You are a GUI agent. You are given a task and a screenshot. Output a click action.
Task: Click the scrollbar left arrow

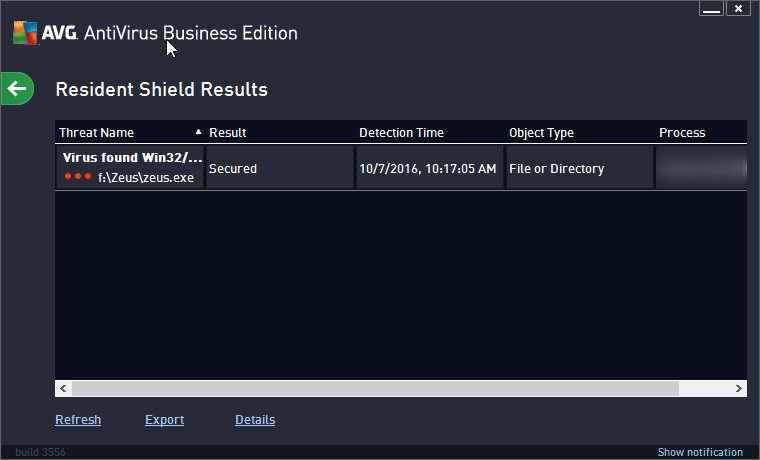[63, 388]
